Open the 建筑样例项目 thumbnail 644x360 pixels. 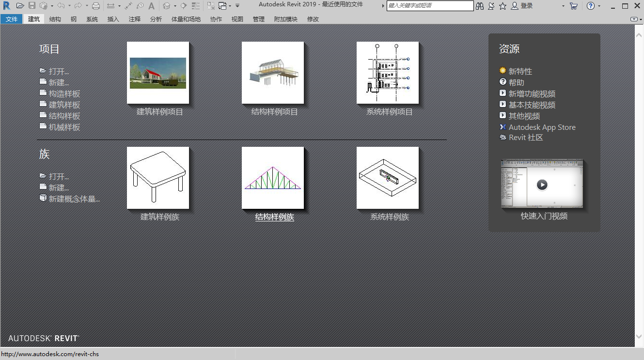[157, 73]
